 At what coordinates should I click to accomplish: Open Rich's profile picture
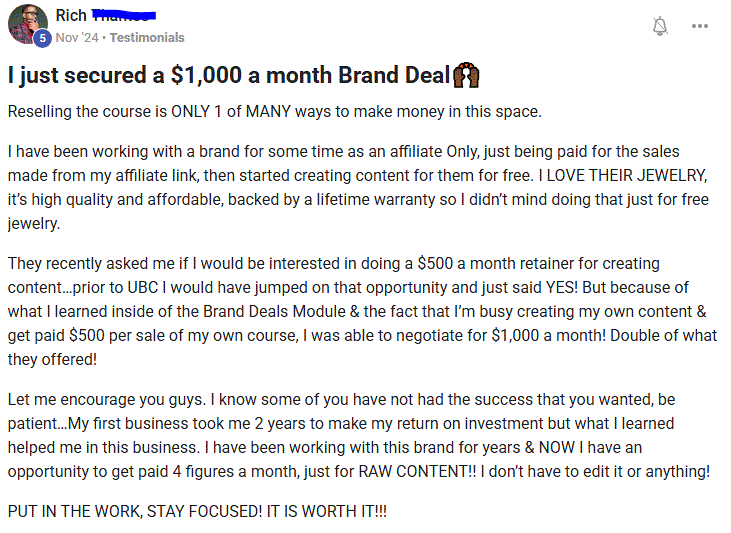(27, 22)
